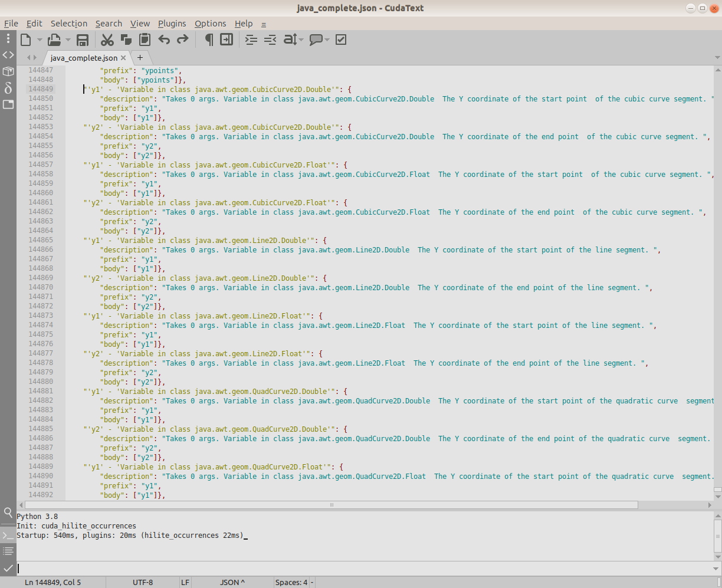
Task: Change encoding via UTF-8 status cell
Action: pos(143,582)
